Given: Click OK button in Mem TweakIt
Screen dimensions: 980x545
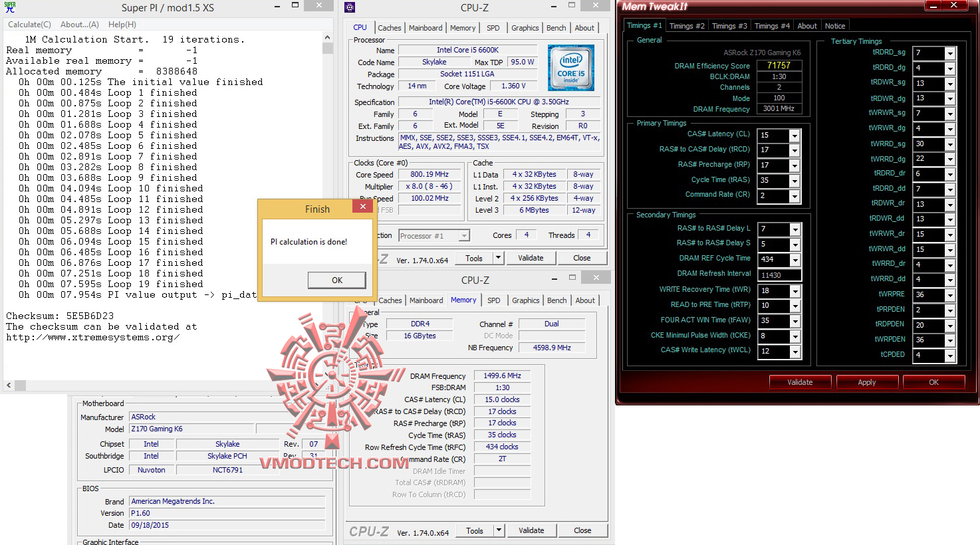Looking at the screenshot, I should pos(933,382).
